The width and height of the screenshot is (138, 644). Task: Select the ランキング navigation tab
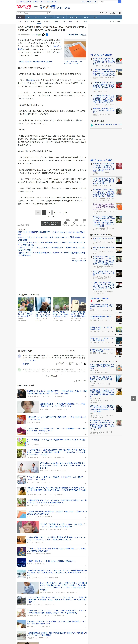tap(86, 17)
